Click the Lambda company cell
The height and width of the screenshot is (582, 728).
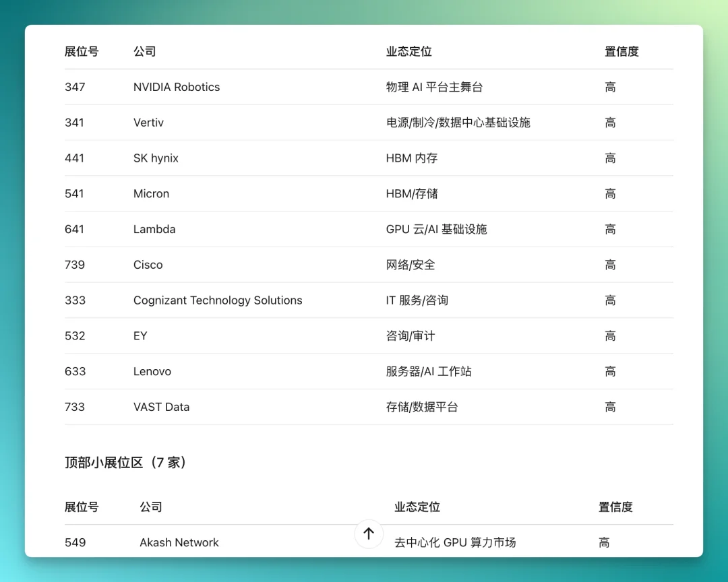coord(154,229)
